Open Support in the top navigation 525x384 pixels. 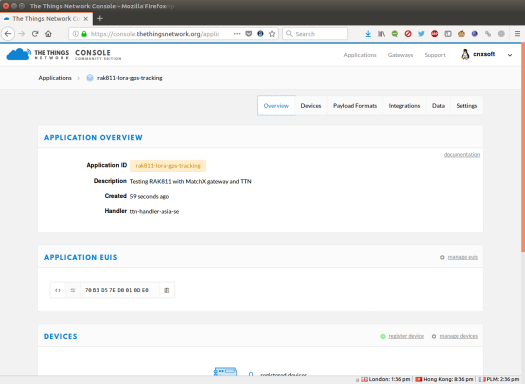point(435,55)
